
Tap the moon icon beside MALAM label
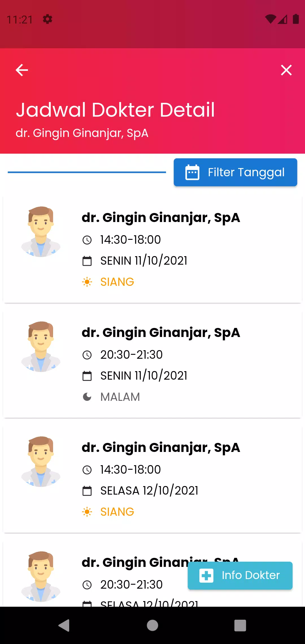point(87,397)
